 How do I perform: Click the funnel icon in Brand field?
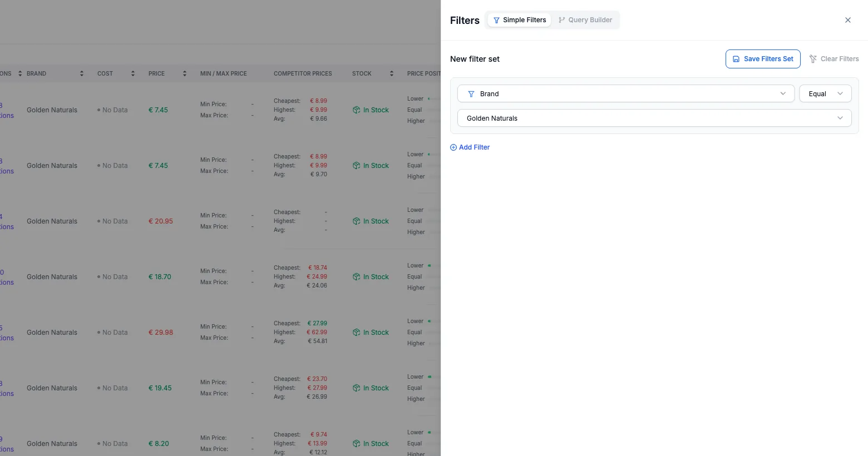pyautogui.click(x=471, y=94)
